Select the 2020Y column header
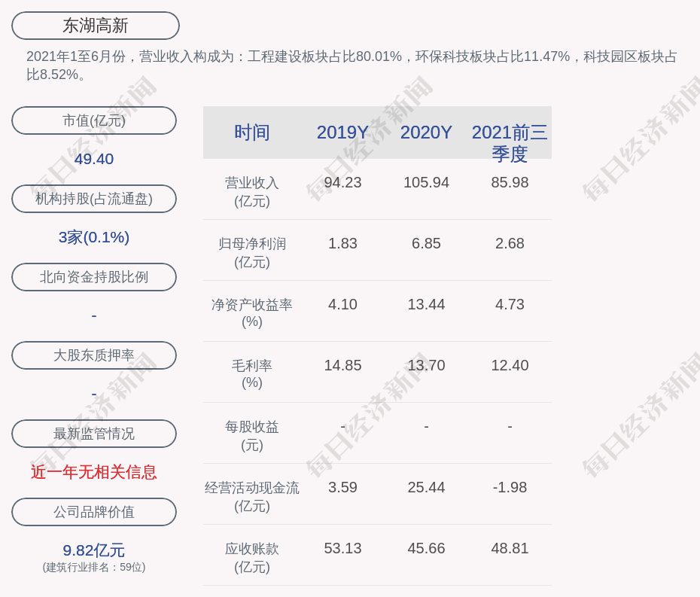 426,132
